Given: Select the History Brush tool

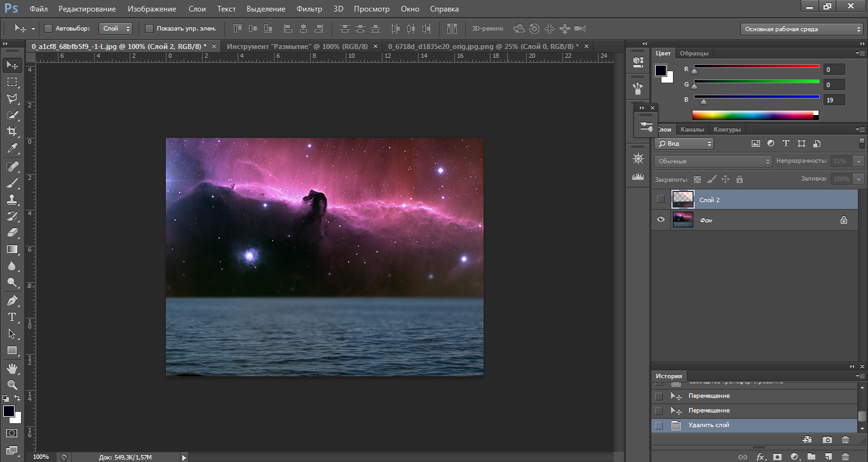Looking at the screenshot, I should [12, 216].
